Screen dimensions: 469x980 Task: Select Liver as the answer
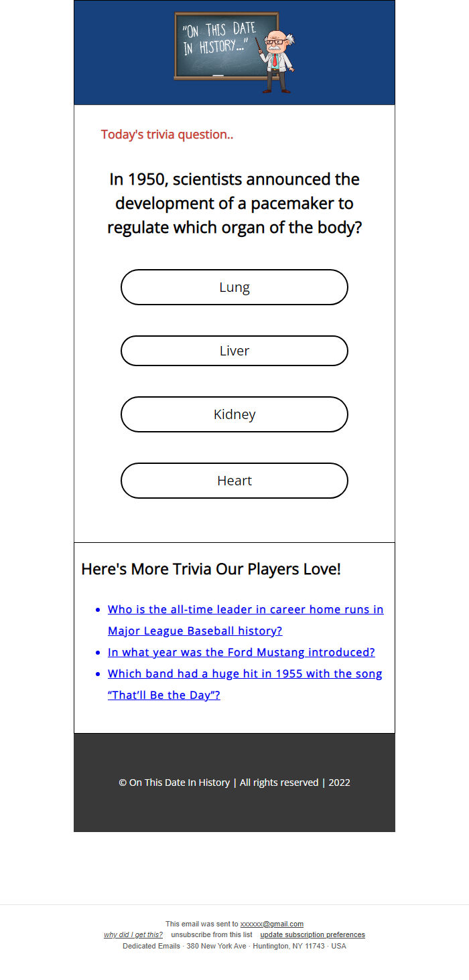coord(234,351)
